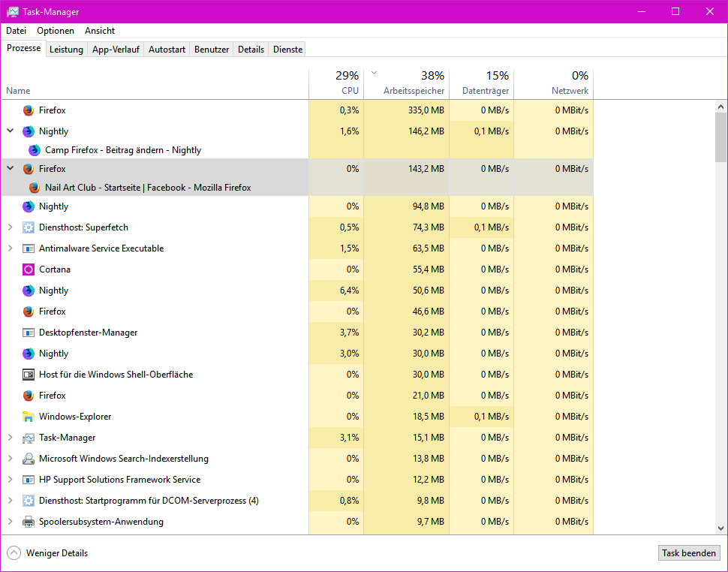728x572 pixels.
Task: Click the Task beenden button
Action: tap(688, 553)
